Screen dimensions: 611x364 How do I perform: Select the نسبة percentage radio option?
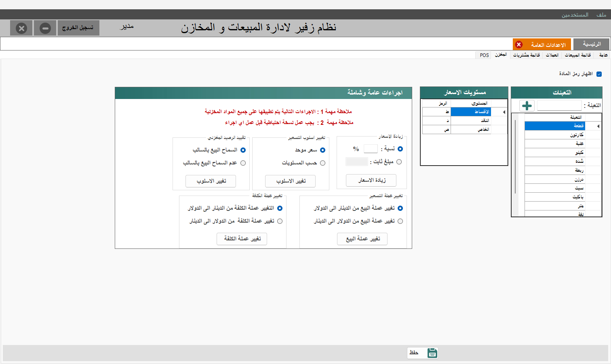pyautogui.click(x=400, y=149)
